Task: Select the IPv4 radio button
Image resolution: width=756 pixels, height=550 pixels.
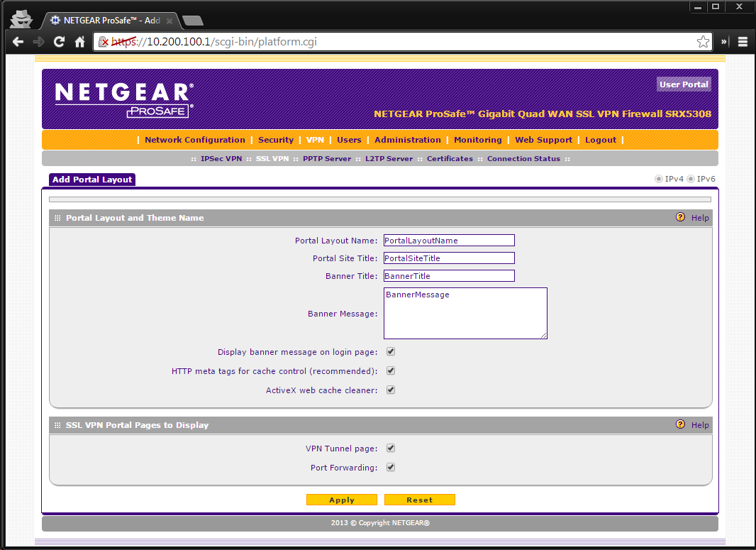Action: pos(659,179)
